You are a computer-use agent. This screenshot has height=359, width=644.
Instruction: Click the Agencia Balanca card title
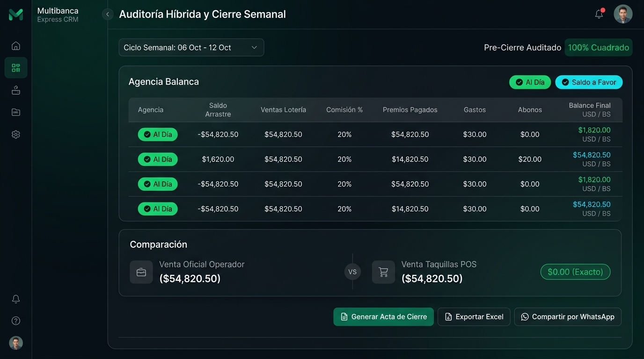164,82
